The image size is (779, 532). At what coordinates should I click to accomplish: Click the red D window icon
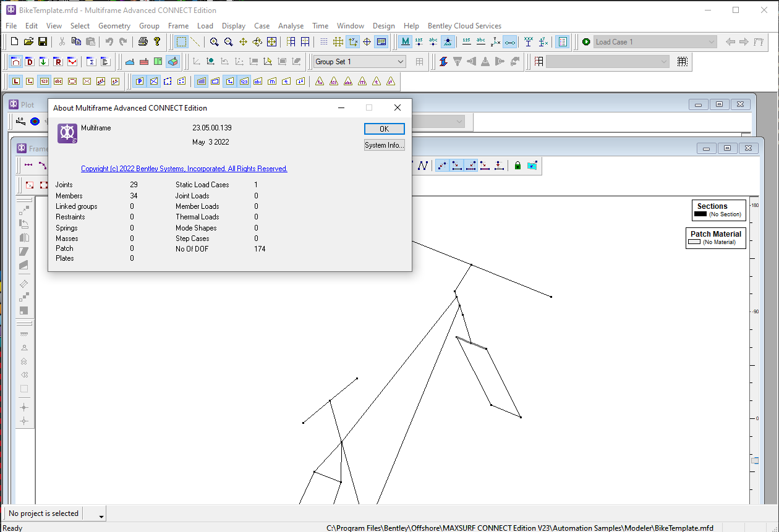point(29,62)
